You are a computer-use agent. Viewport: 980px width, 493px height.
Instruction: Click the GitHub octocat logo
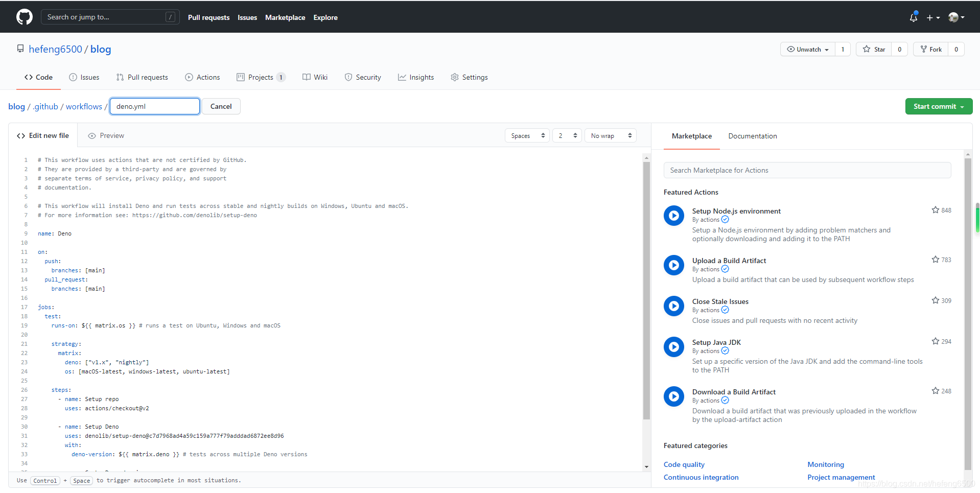[25, 17]
